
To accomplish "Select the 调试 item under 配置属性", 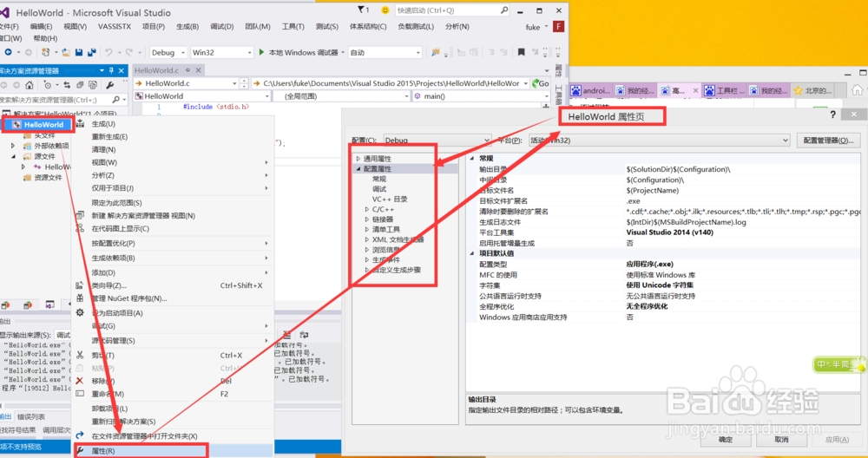I will pyautogui.click(x=379, y=189).
